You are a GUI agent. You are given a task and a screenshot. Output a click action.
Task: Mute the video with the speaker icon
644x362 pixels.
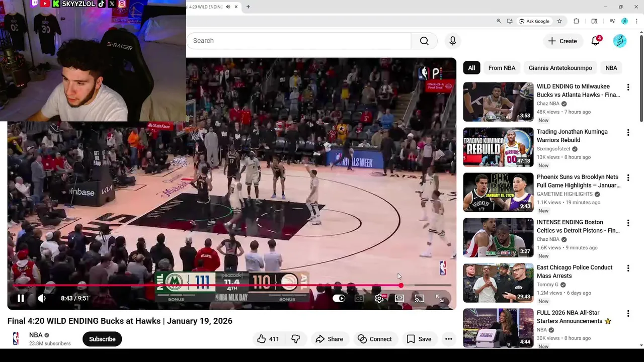[42, 298]
